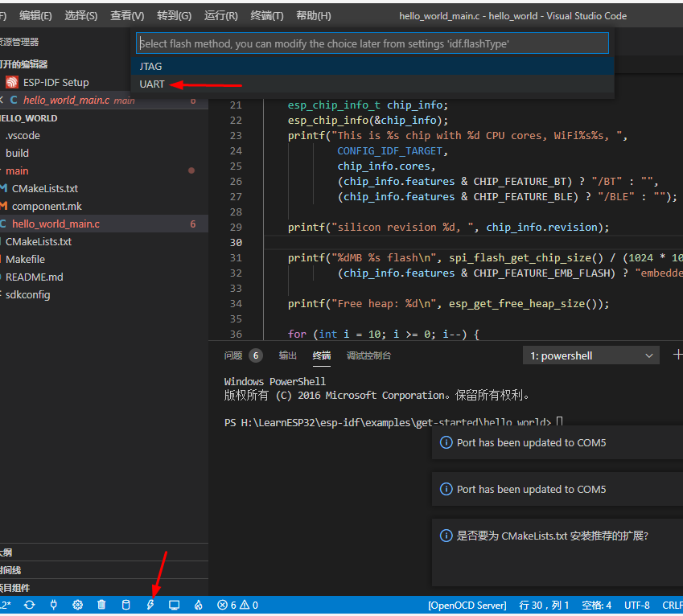Viewport: 683px width, 616px height.
Task: Switch to the 调试控制台 panel tab
Action: point(368,355)
